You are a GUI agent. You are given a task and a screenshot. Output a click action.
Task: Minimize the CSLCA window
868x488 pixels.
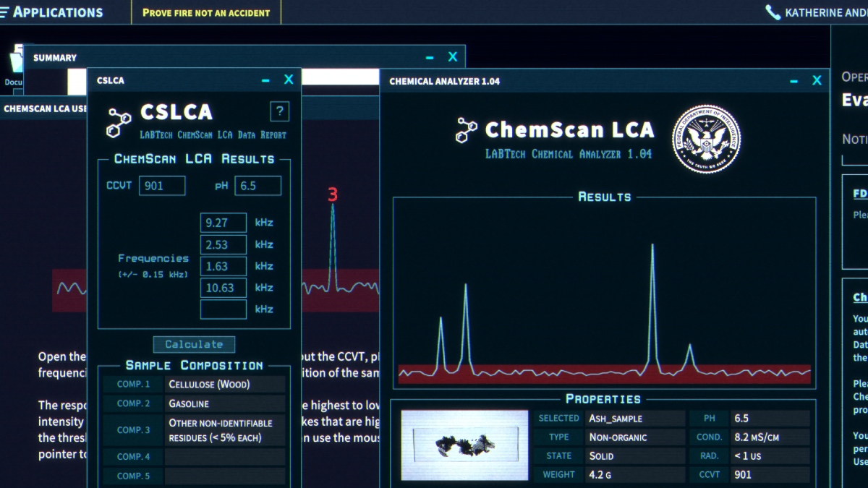(265, 80)
